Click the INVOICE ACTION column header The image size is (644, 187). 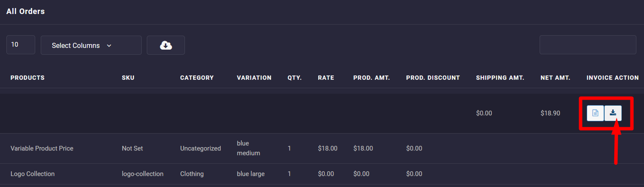click(613, 78)
